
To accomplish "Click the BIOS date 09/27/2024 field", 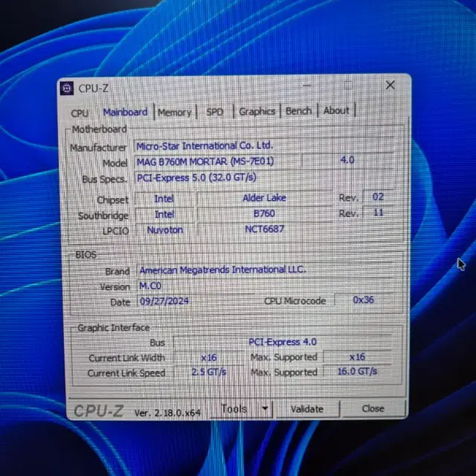I will (194, 300).
